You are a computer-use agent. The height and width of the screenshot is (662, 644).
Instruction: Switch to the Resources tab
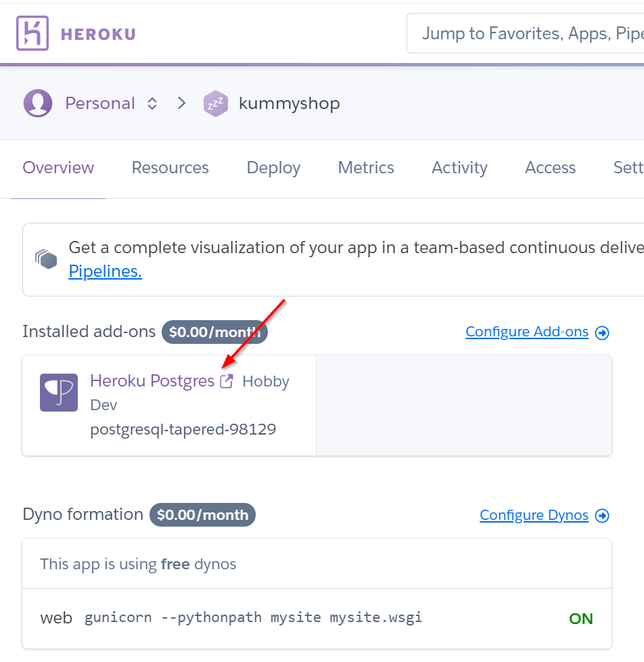coord(170,168)
